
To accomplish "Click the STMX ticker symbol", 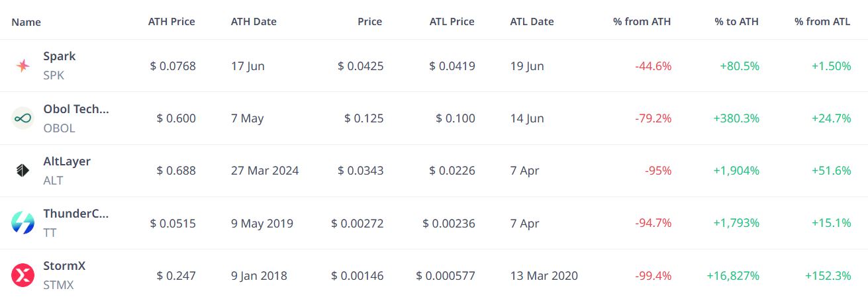I will click(x=58, y=285).
